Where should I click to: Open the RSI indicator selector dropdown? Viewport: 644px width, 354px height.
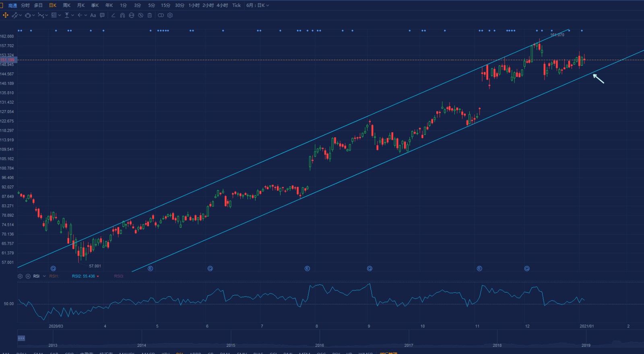pos(44,276)
